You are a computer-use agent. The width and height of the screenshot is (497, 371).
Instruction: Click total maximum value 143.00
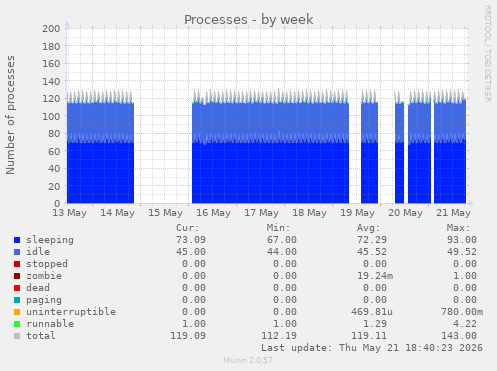click(459, 336)
